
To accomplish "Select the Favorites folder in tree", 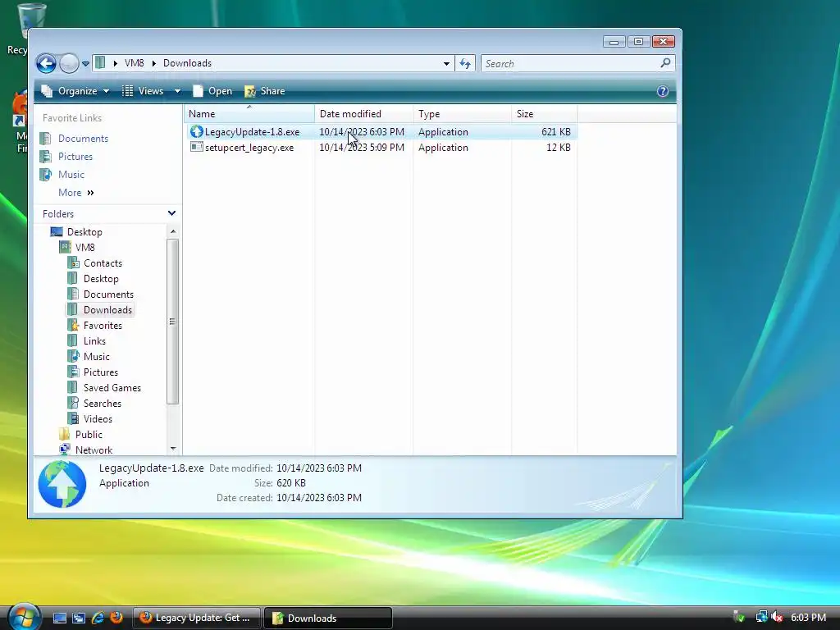I will [103, 325].
